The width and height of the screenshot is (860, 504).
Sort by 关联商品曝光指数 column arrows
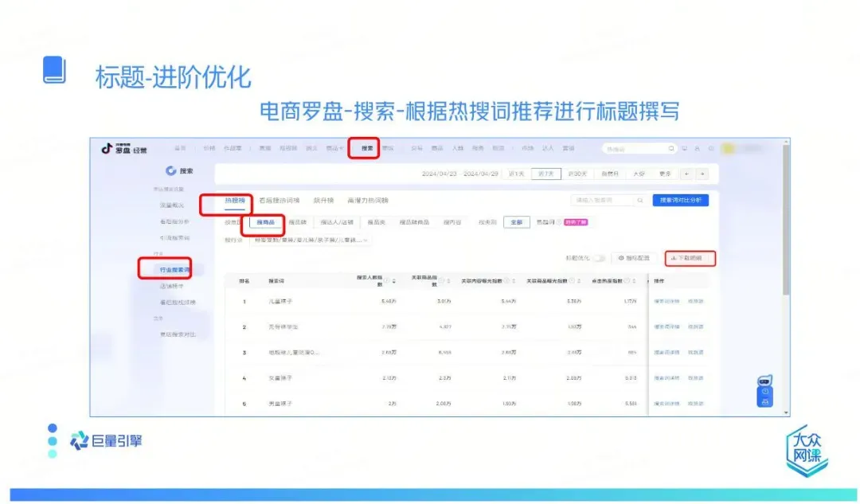579,281
